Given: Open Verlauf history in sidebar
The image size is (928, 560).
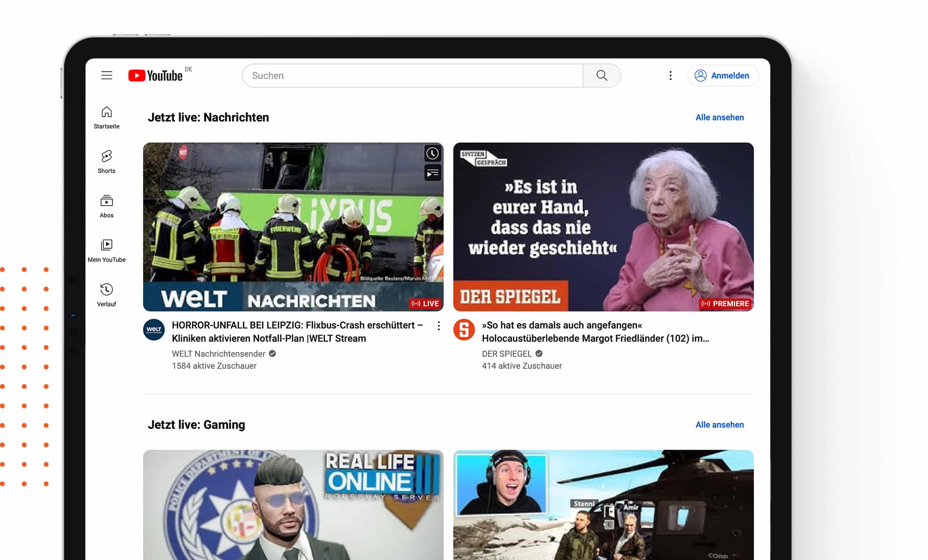Looking at the screenshot, I should pos(107,295).
